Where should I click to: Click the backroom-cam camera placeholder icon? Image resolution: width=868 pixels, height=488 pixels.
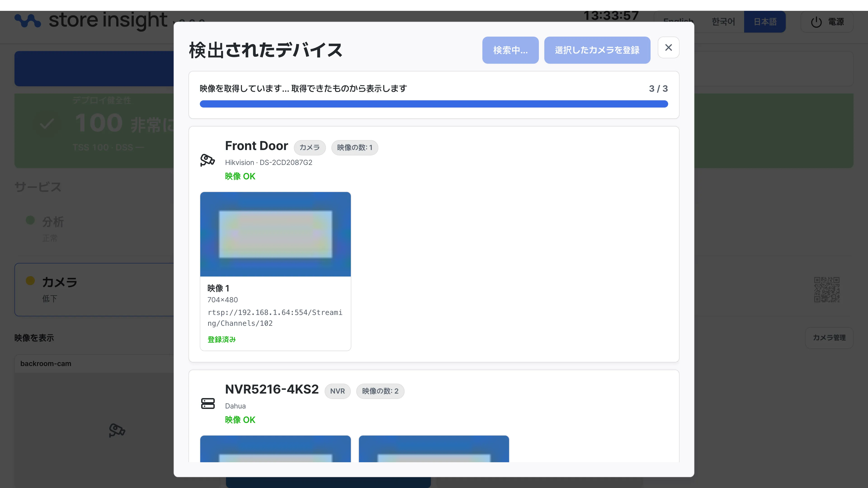(117, 430)
